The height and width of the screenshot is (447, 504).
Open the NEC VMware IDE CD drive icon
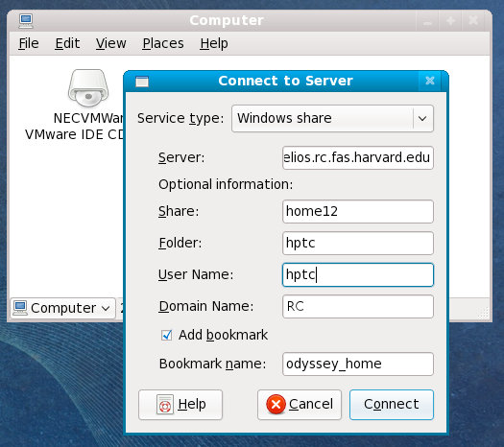pyautogui.click(x=88, y=88)
